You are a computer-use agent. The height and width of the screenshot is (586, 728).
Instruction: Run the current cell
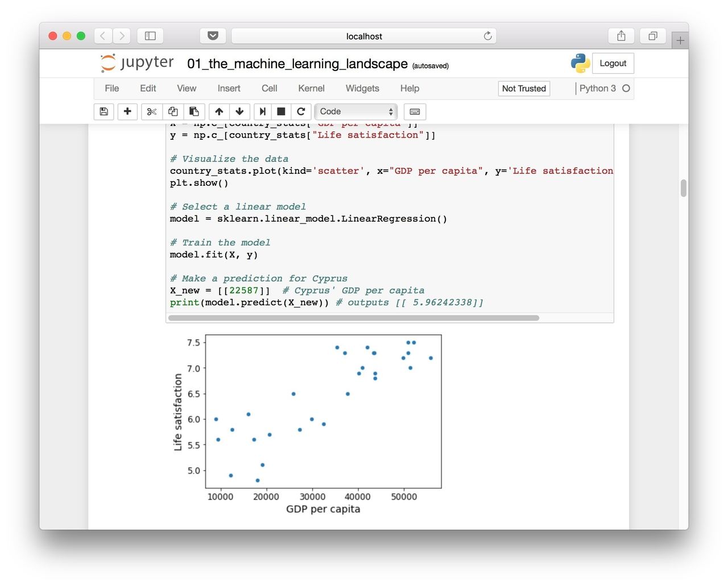pos(262,111)
